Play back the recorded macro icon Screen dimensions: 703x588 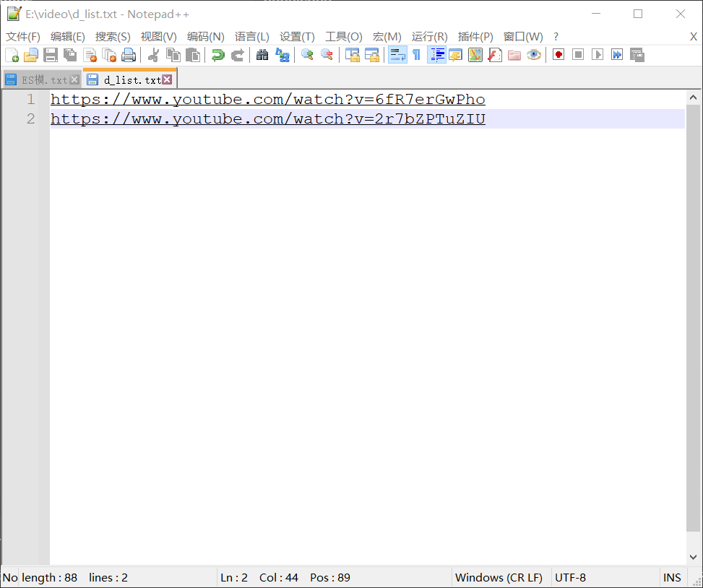pyautogui.click(x=598, y=55)
